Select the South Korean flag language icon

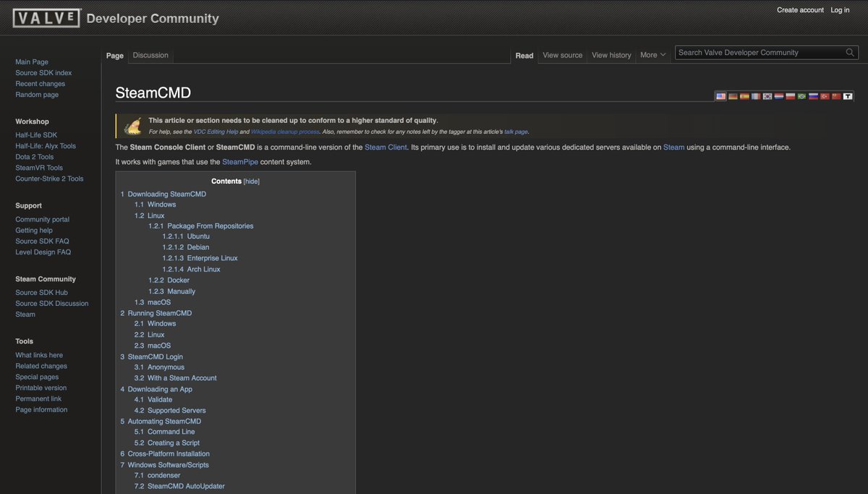point(767,96)
